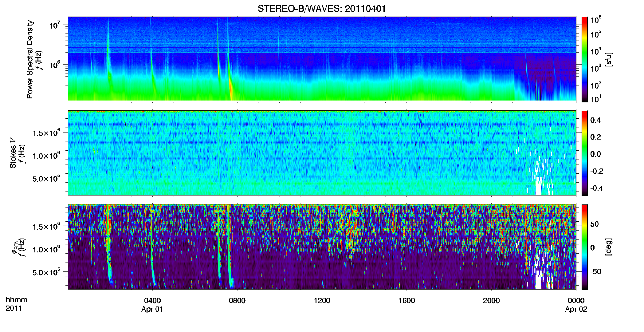Viewport: 644px width, 332px height.
Task: Click the 1.5×10^6 tick on Stokes V panel
Action: click(46, 132)
